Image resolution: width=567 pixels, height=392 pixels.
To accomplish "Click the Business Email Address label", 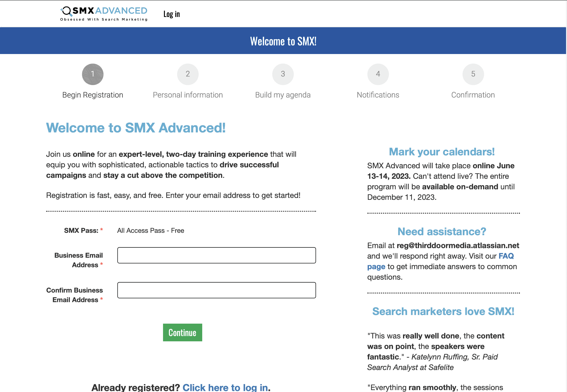I will tap(79, 260).
